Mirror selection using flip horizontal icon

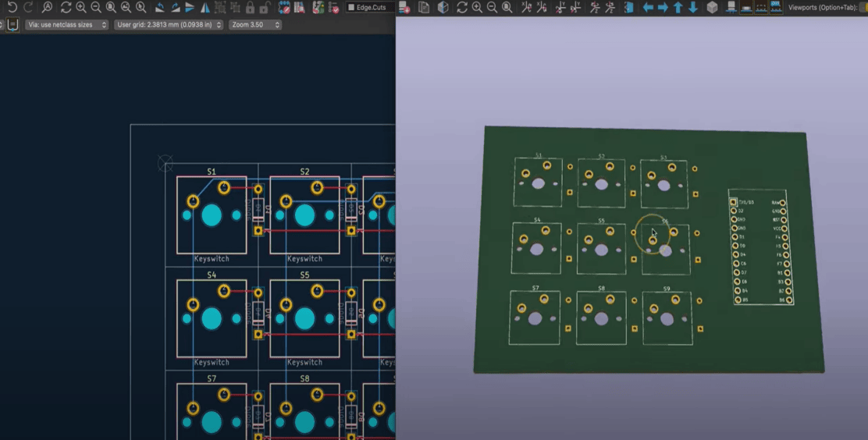[205, 8]
